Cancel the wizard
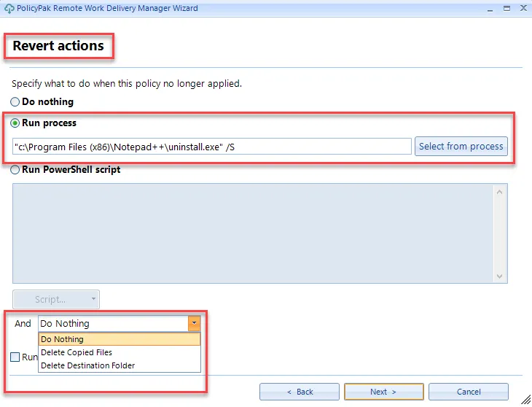Image resolution: width=532 pixels, height=407 pixels. (x=469, y=392)
